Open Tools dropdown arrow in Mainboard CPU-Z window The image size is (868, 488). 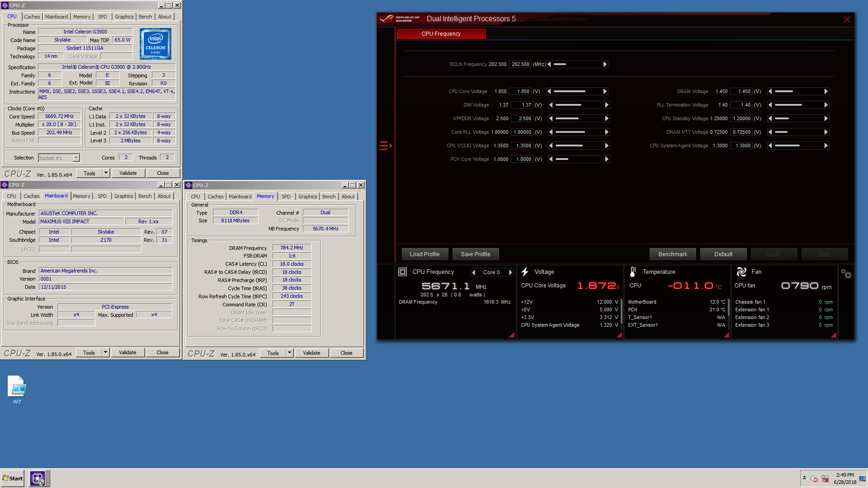[106, 352]
